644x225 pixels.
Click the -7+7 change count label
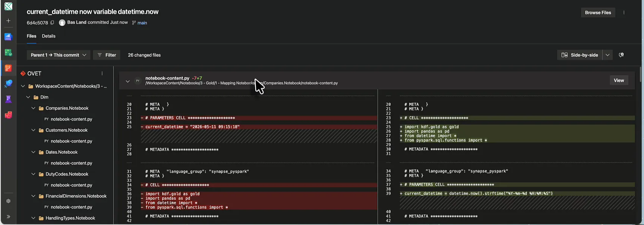pos(197,78)
